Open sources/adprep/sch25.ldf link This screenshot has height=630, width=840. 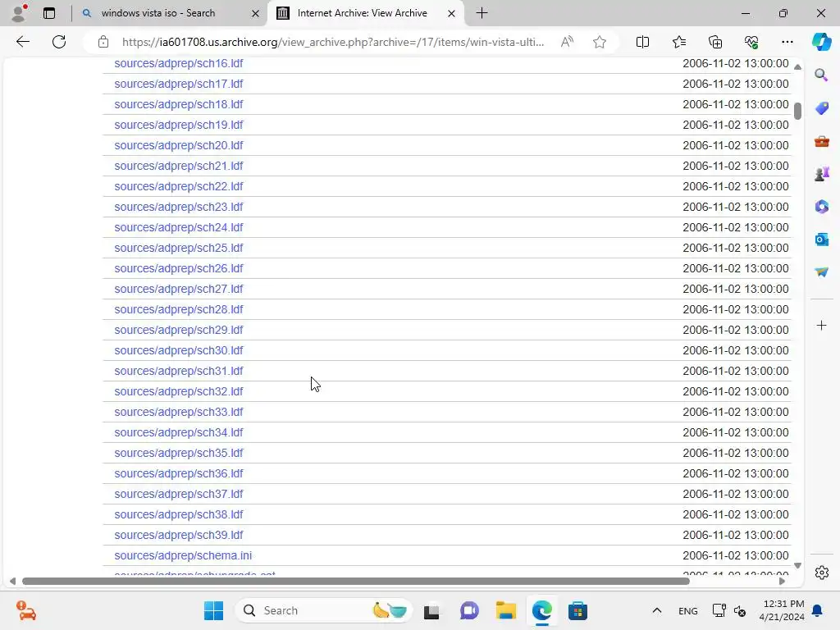(x=178, y=248)
